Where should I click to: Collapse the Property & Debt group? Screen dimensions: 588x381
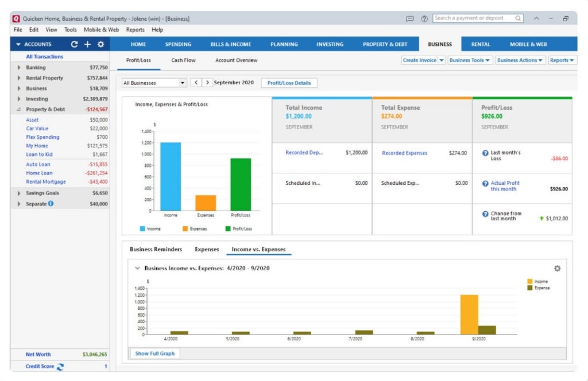[x=19, y=110]
